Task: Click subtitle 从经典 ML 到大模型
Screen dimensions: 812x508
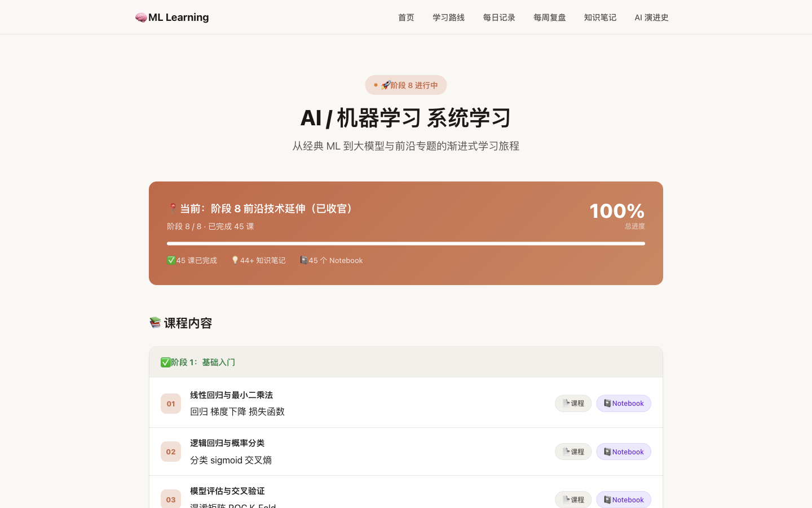Action: pyautogui.click(x=406, y=146)
